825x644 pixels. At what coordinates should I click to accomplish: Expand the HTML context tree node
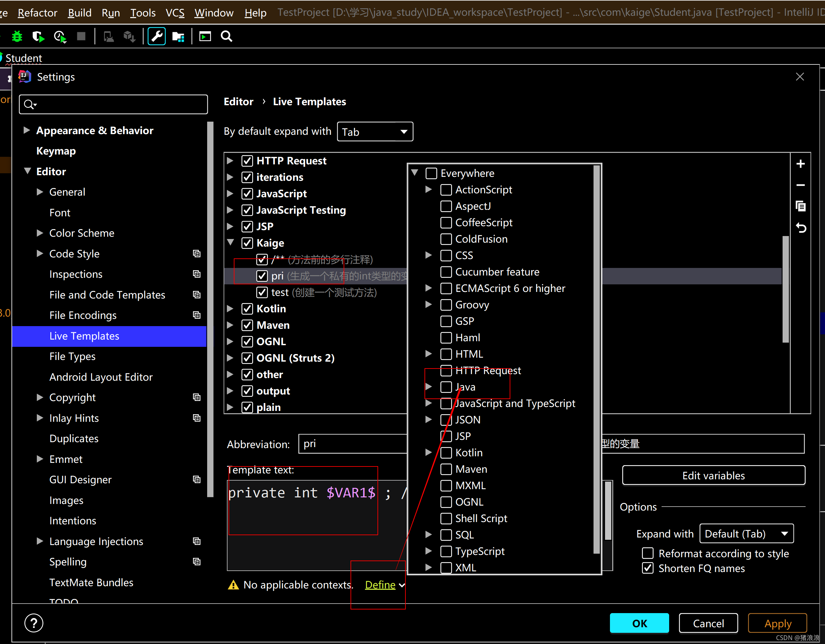coord(428,353)
